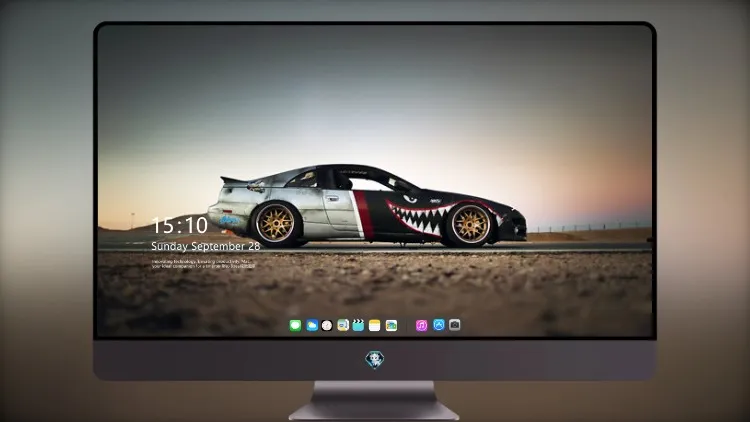Open the Clock app in dock
Image resolution: width=750 pixels, height=422 pixels.
pos(327,326)
